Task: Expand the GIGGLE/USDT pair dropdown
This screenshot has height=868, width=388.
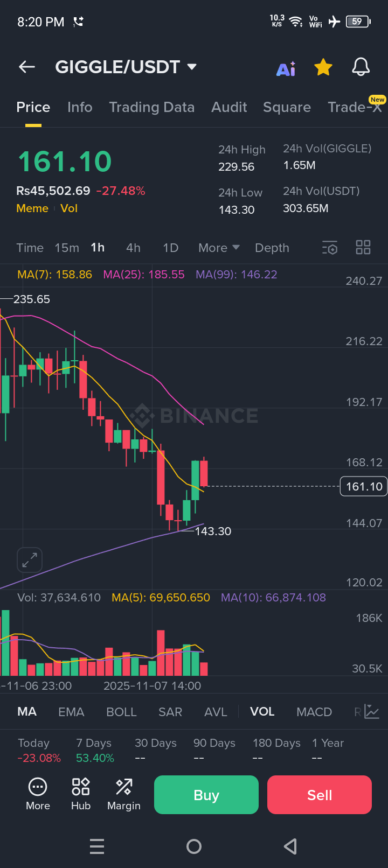Action: coord(192,67)
